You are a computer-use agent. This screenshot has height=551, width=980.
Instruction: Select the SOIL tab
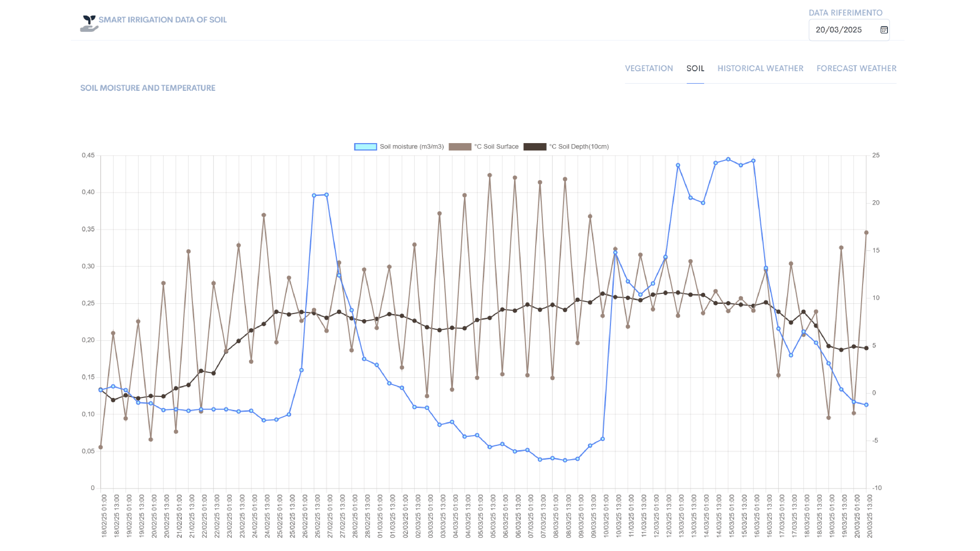click(695, 68)
